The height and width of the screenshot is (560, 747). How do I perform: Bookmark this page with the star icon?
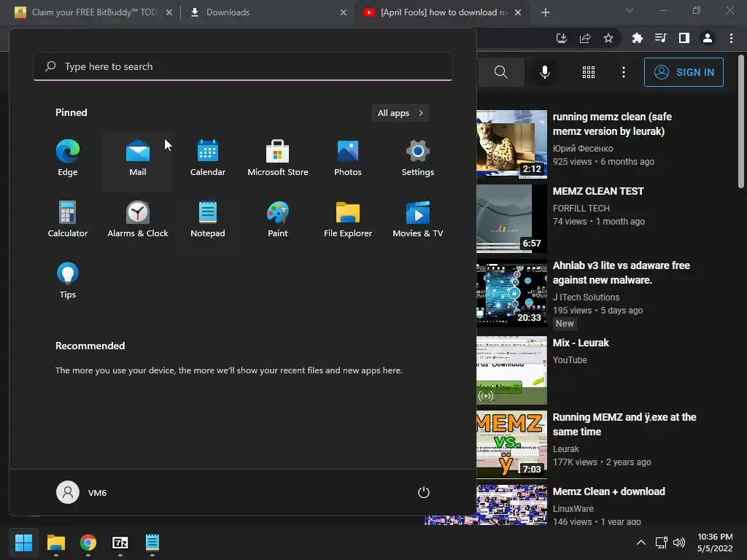point(608,39)
